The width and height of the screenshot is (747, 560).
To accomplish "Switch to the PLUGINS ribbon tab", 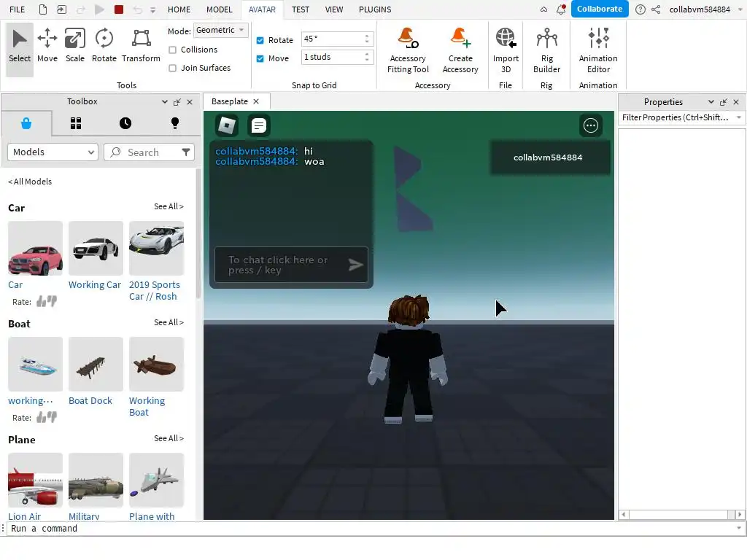I will pos(375,9).
